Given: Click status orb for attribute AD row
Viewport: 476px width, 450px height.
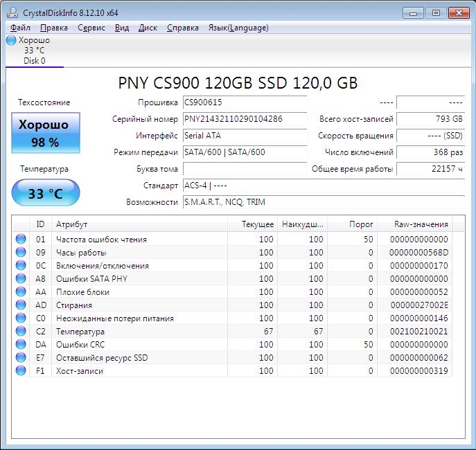Looking at the screenshot, I should [x=21, y=305].
